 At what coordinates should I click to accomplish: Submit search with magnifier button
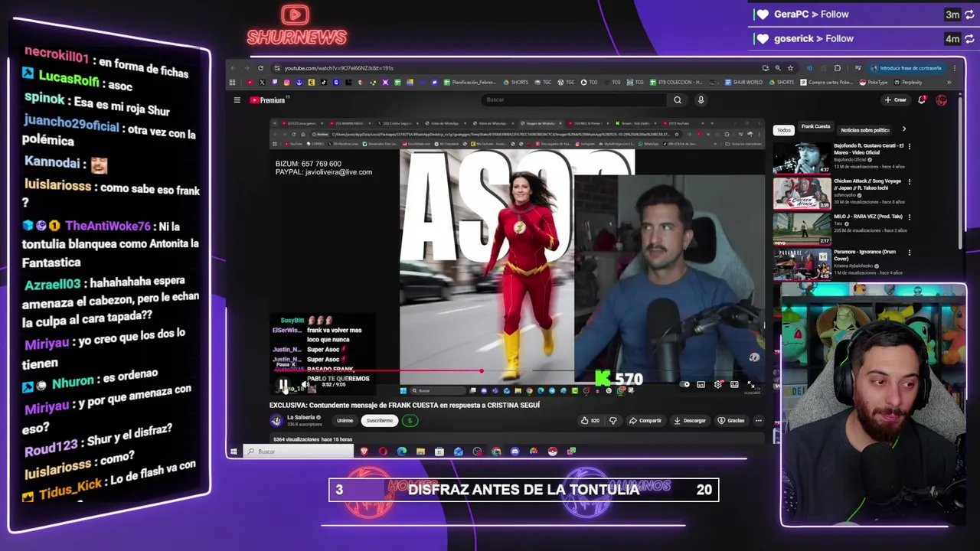pos(678,99)
